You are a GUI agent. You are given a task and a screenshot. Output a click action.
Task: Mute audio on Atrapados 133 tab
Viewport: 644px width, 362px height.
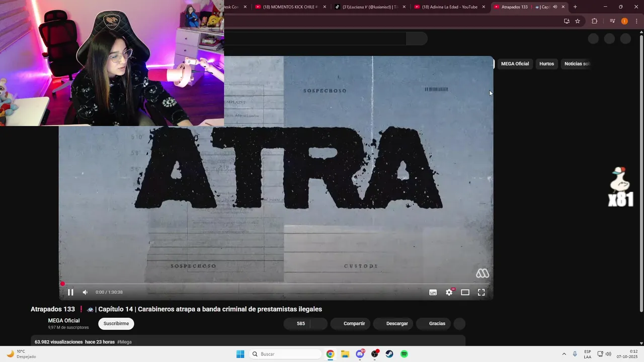[555, 7]
